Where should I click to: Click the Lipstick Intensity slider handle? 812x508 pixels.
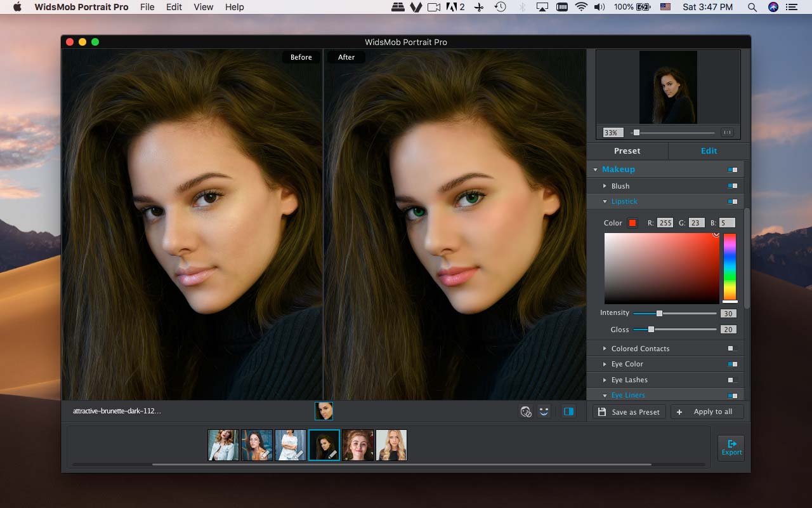point(659,314)
